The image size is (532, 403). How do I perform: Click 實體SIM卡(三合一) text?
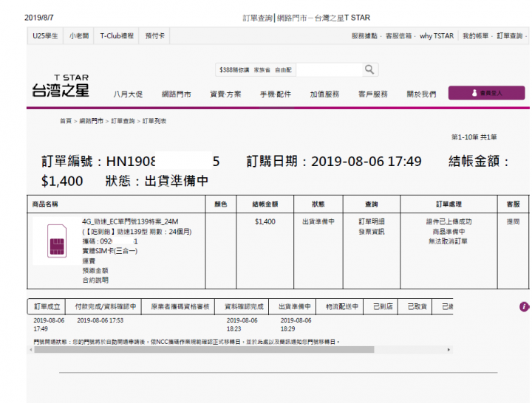click(109, 251)
